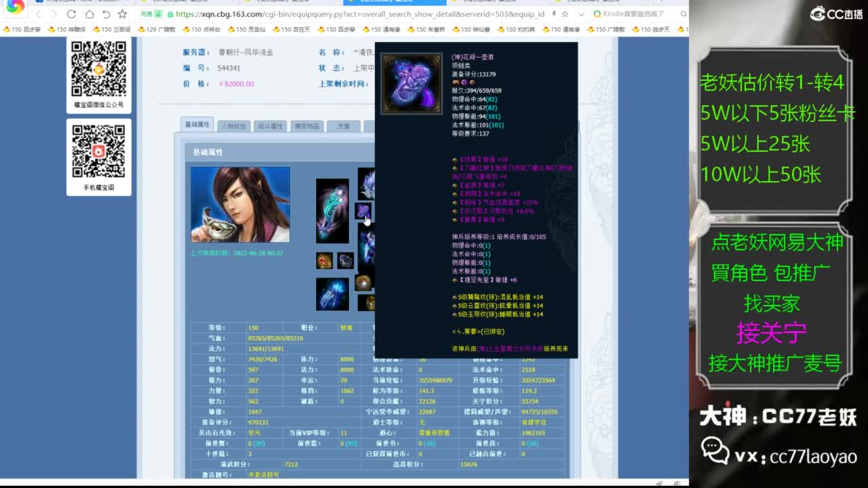This screenshot has width=868, height=488.
Task: Click the undo/restore closed tab icon
Action: click(x=106, y=14)
